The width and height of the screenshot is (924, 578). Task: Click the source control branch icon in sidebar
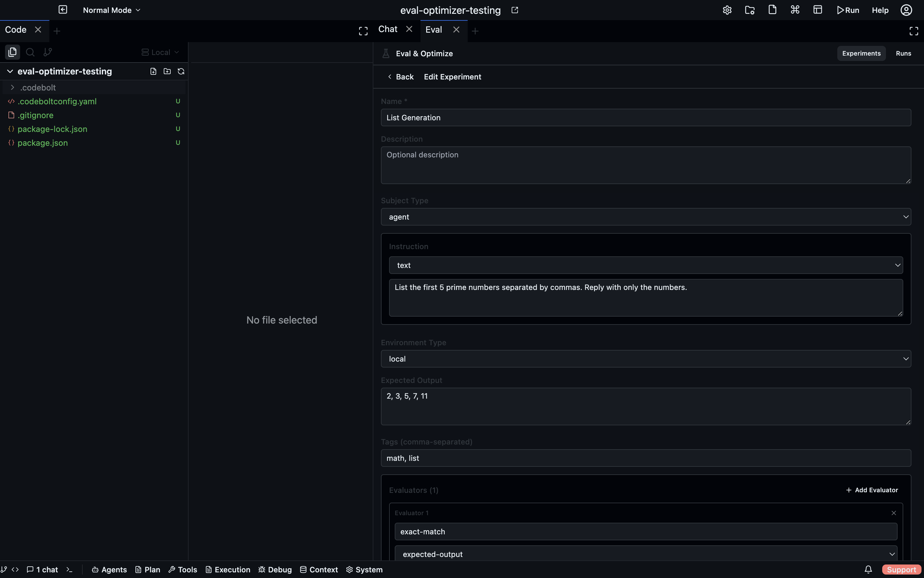click(x=47, y=52)
